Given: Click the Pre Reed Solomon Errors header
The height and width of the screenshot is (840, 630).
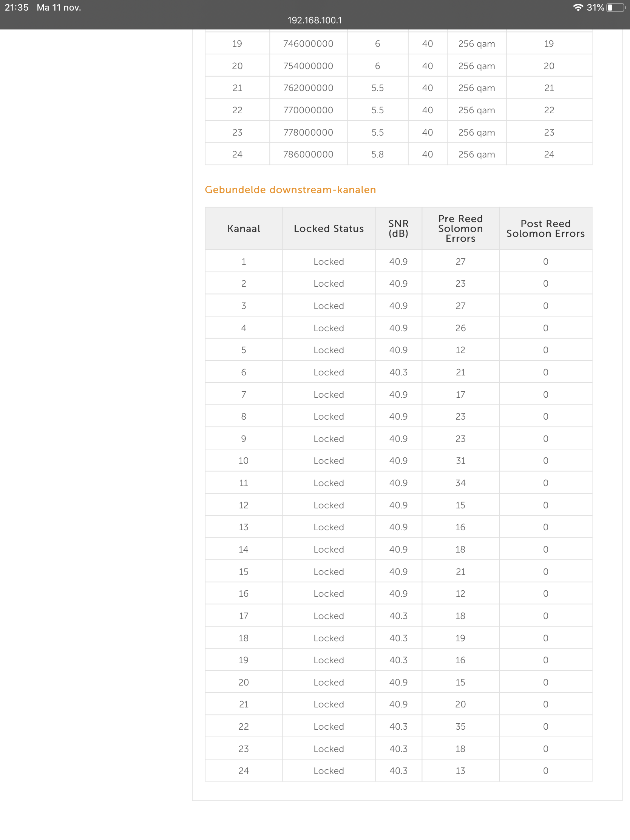Looking at the screenshot, I should click(x=460, y=229).
